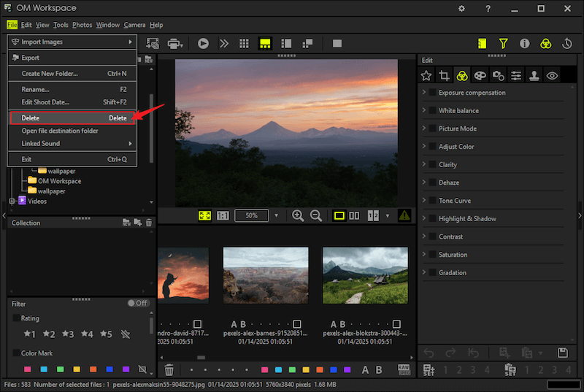Zoom in with the magnifier plus icon
Screen dimensions: 584x392
[x=298, y=215]
